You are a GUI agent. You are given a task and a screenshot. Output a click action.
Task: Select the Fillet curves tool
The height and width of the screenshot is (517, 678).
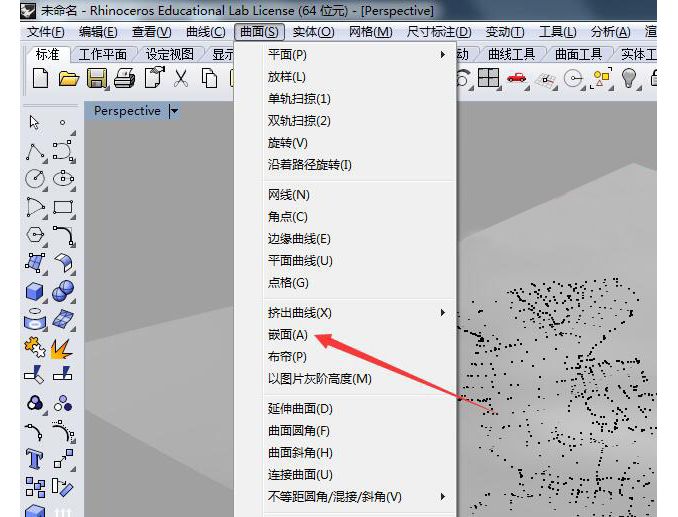tap(64, 236)
